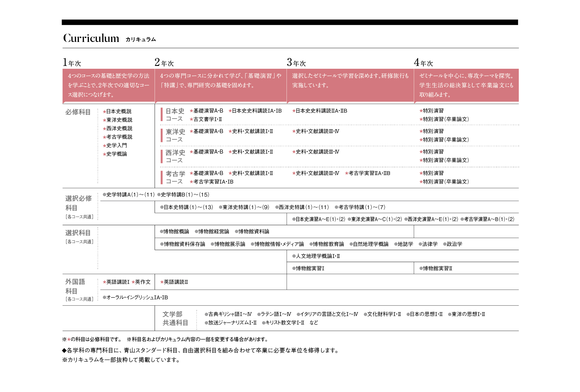
Task: Select the "2年次" year heading
Action: (x=164, y=62)
